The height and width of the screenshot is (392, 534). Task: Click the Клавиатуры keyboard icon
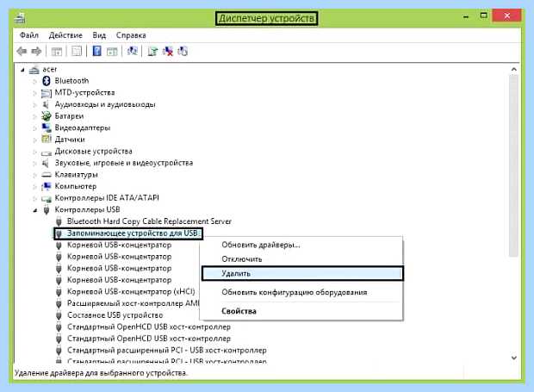click(x=47, y=175)
